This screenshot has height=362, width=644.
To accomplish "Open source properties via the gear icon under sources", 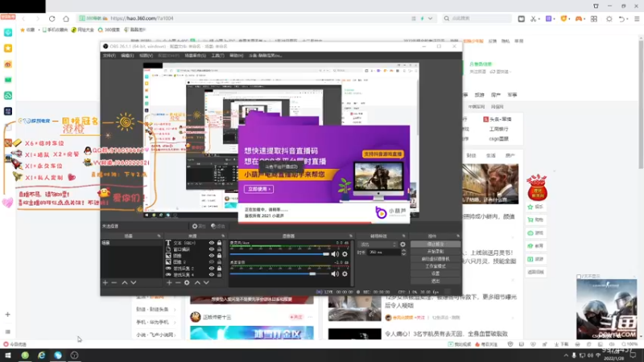I will (x=187, y=283).
